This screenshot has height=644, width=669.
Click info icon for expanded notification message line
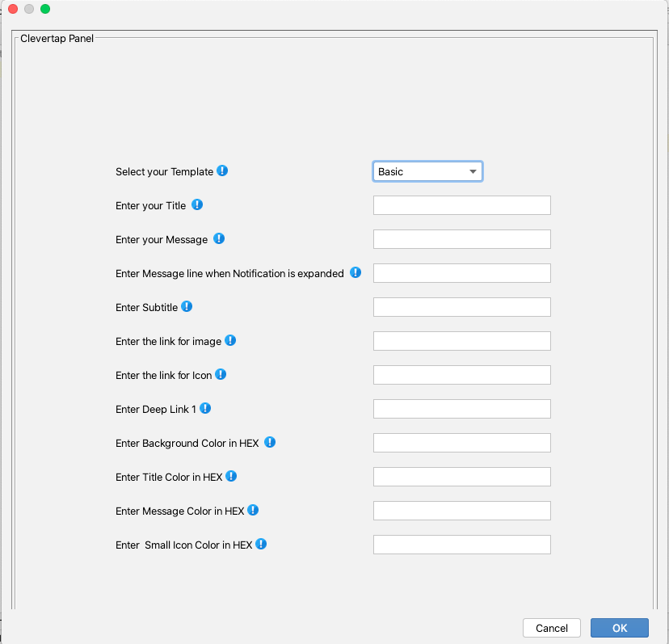point(356,272)
